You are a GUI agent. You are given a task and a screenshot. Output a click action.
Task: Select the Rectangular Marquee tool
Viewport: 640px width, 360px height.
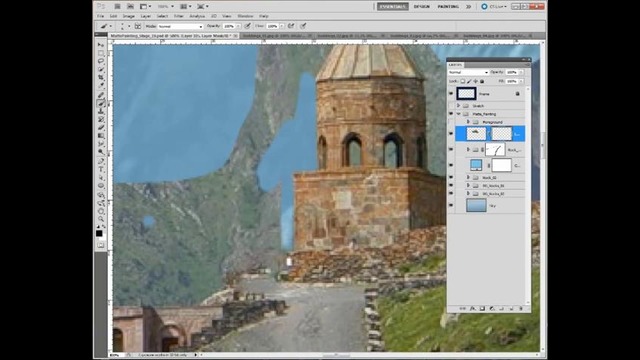101,53
